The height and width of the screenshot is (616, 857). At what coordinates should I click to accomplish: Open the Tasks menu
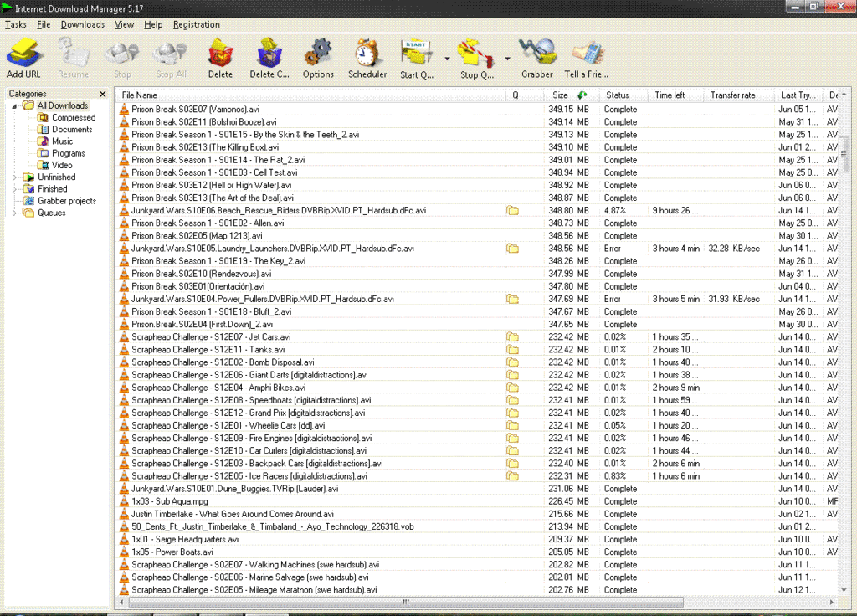click(16, 24)
